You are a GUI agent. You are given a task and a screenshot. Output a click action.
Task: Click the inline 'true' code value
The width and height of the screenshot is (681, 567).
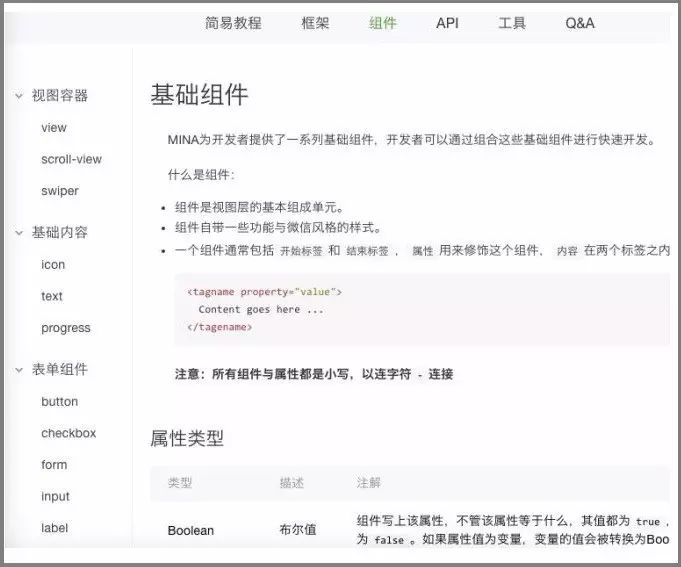coord(648,521)
